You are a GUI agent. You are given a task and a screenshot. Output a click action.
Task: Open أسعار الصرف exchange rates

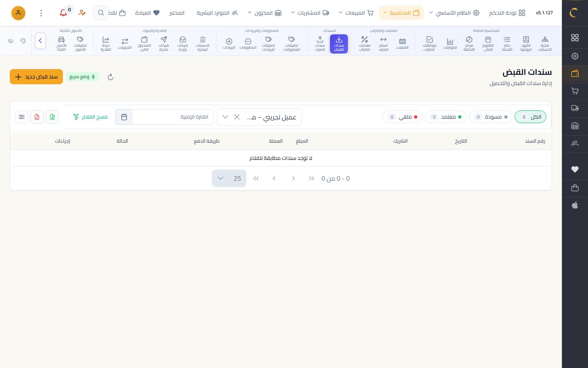point(383,44)
